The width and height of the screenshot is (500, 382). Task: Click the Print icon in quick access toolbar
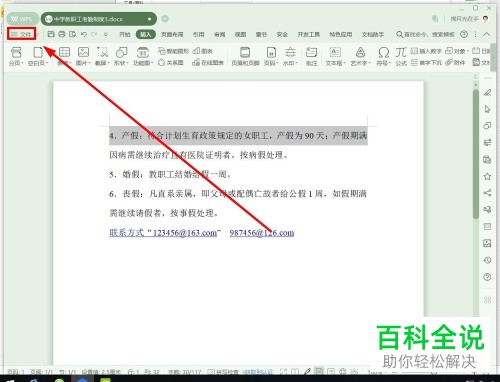pyautogui.click(x=62, y=34)
